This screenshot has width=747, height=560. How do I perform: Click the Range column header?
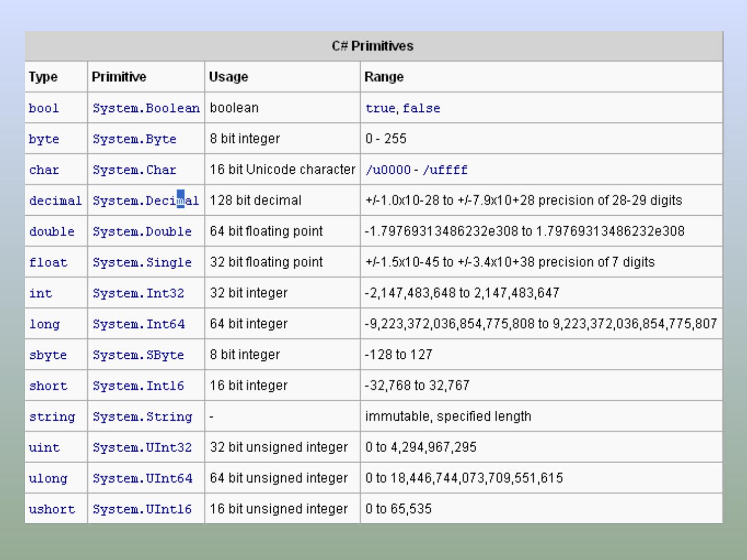coord(384,77)
